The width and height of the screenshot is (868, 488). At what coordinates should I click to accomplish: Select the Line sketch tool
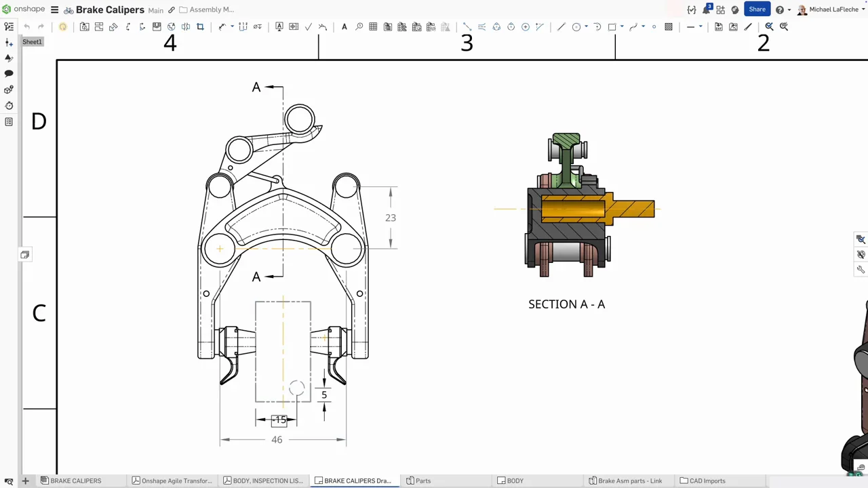(x=561, y=27)
